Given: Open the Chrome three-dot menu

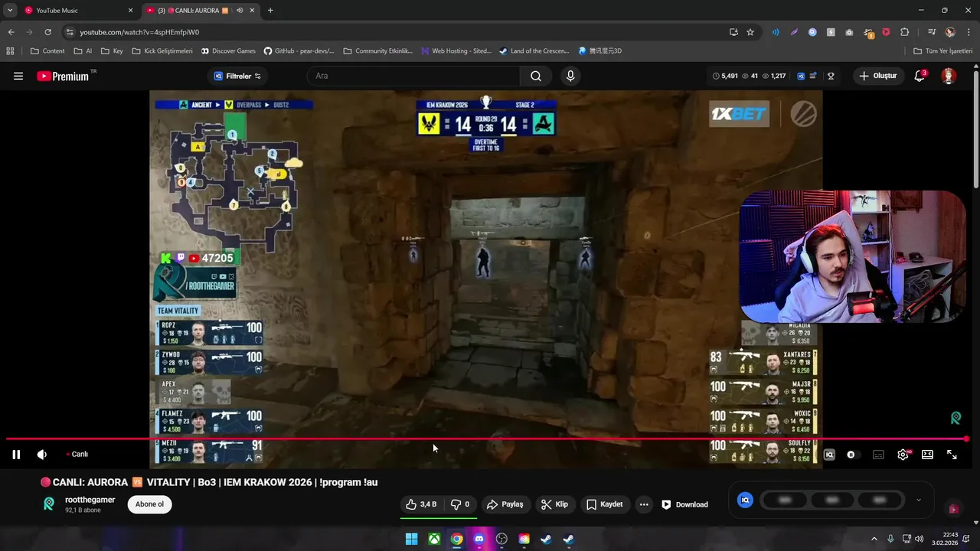Looking at the screenshot, I should point(969,32).
